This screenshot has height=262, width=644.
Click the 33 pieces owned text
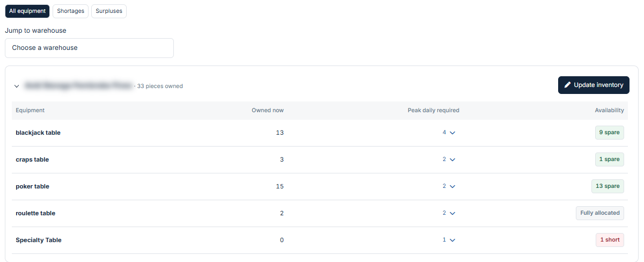pos(160,86)
